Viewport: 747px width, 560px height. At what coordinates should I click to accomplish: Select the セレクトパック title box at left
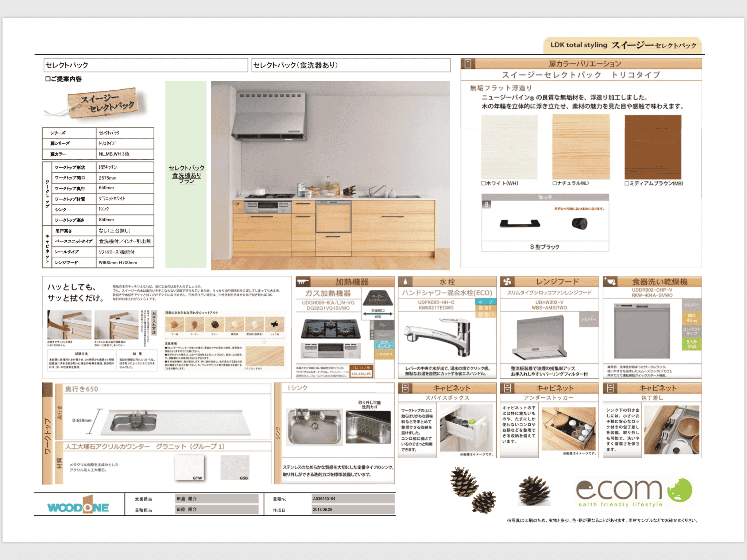pyautogui.click(x=146, y=65)
